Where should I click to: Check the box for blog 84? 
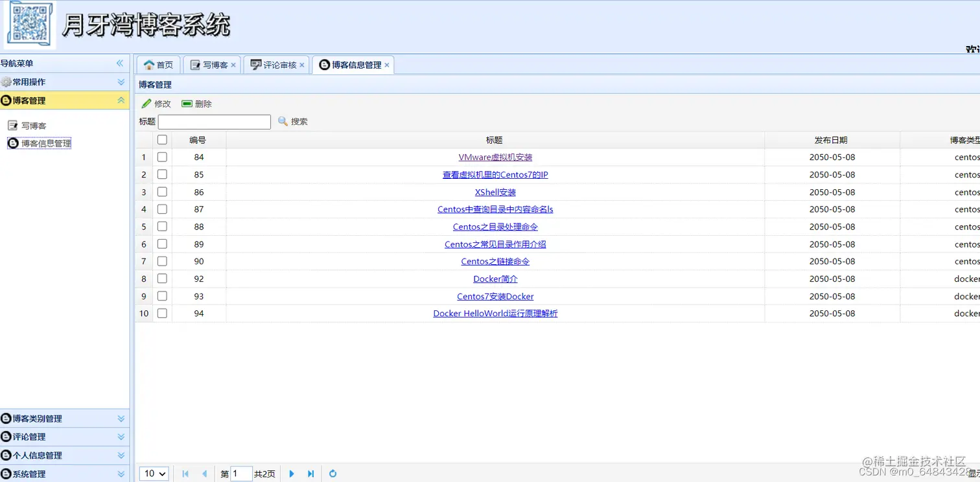coord(162,157)
